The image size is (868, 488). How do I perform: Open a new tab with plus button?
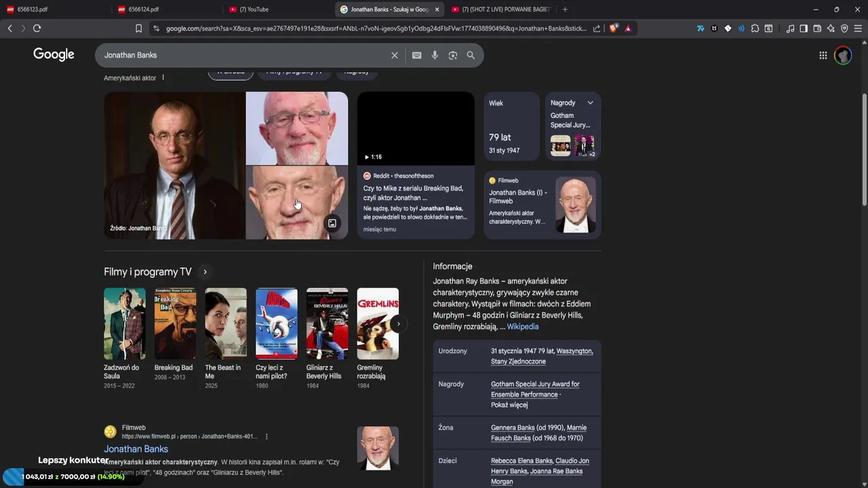click(565, 9)
